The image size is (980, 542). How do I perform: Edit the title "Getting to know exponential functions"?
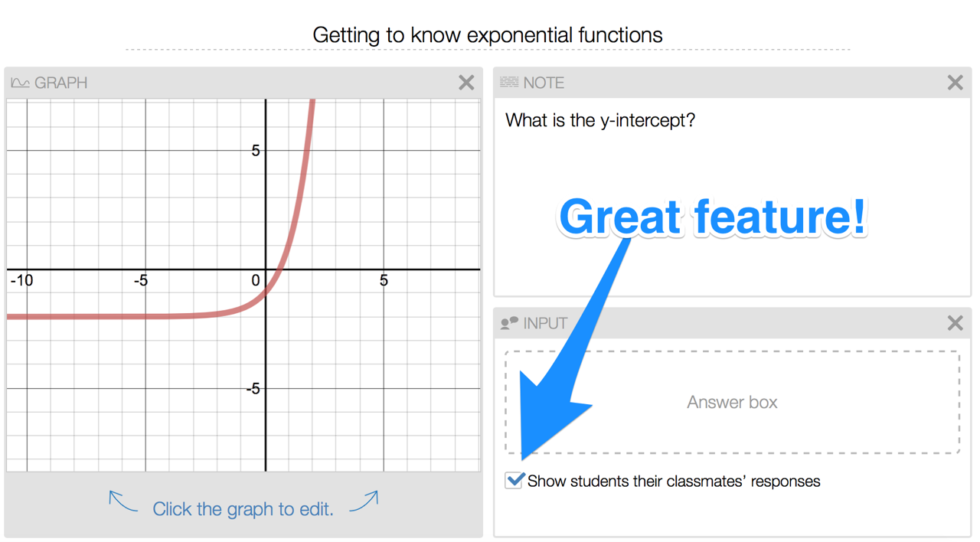[x=488, y=35]
